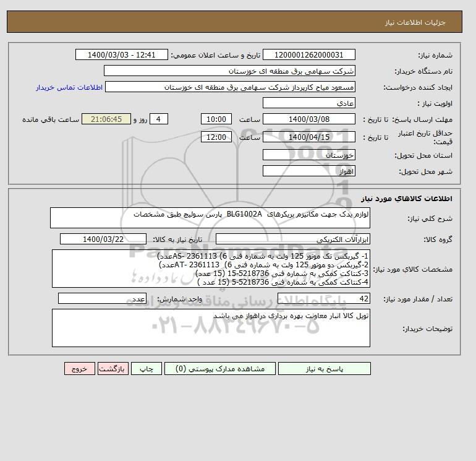The width and height of the screenshot is (476, 461).
Task: Select the delivery city field اهواز
Action: point(308,171)
